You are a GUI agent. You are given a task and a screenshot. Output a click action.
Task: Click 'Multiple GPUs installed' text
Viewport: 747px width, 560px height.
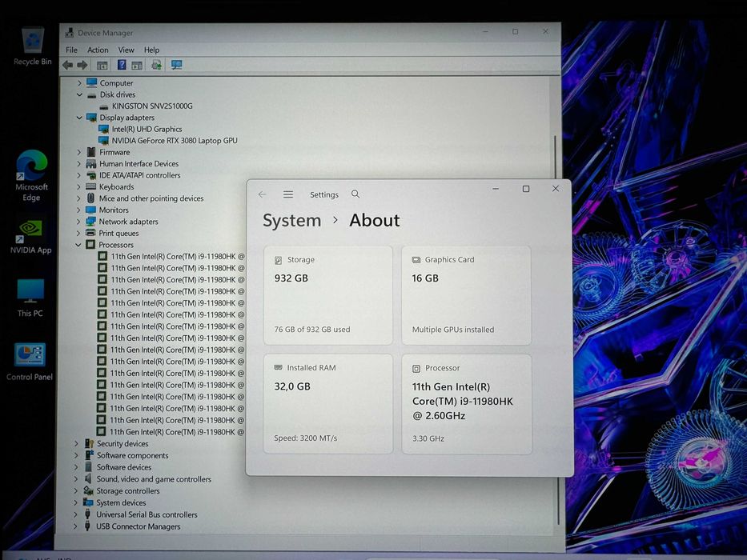click(x=453, y=330)
